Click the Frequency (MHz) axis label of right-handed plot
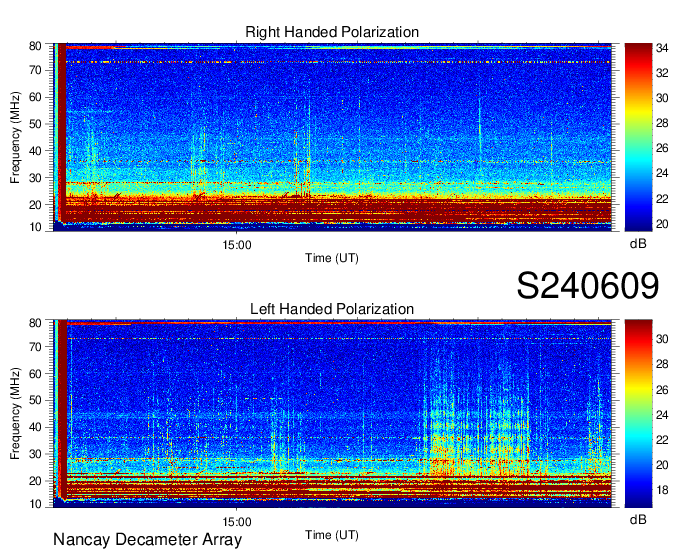This screenshot has height=552, width=680. click(15, 137)
